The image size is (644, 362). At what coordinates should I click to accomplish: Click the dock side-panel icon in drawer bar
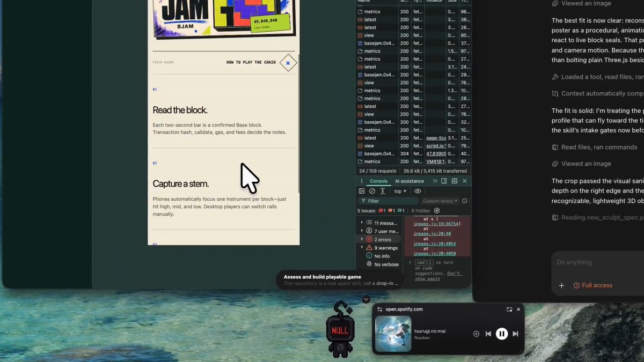444,181
